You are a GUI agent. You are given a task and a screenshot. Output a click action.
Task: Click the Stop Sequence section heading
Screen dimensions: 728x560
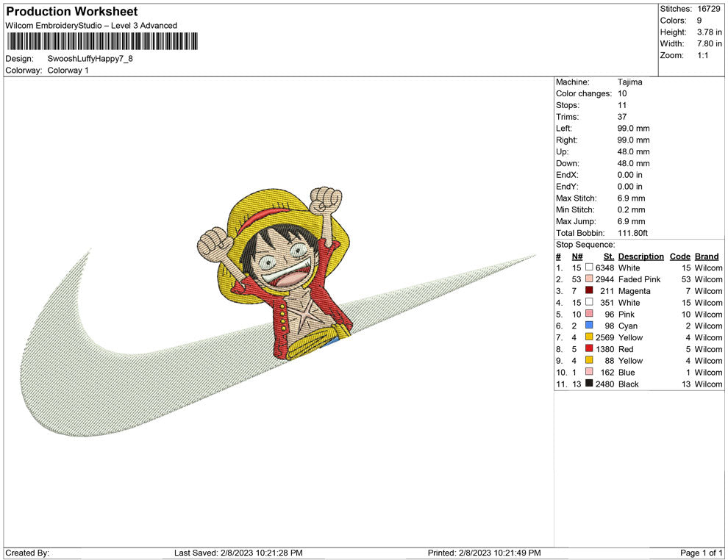coord(585,244)
